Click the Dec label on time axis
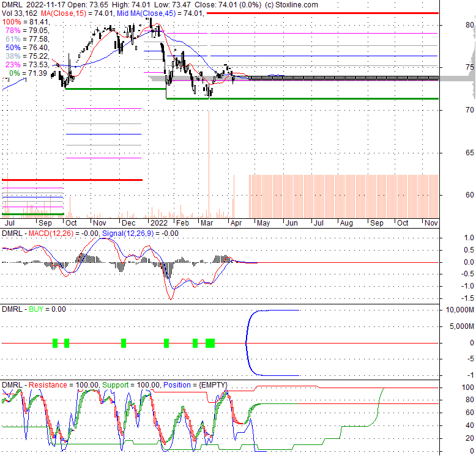476x456 pixels. point(128,223)
